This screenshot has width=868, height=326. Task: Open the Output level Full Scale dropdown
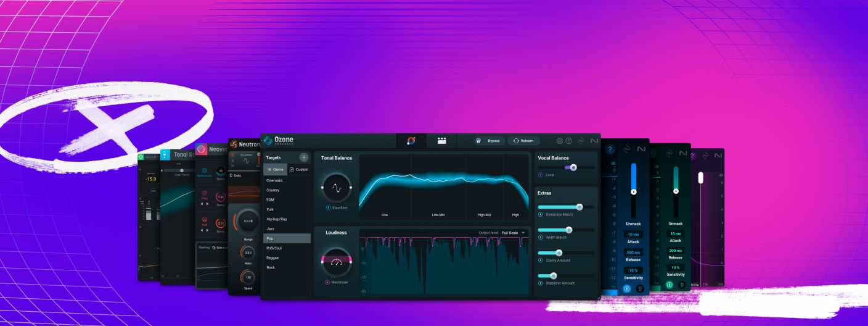(x=514, y=232)
